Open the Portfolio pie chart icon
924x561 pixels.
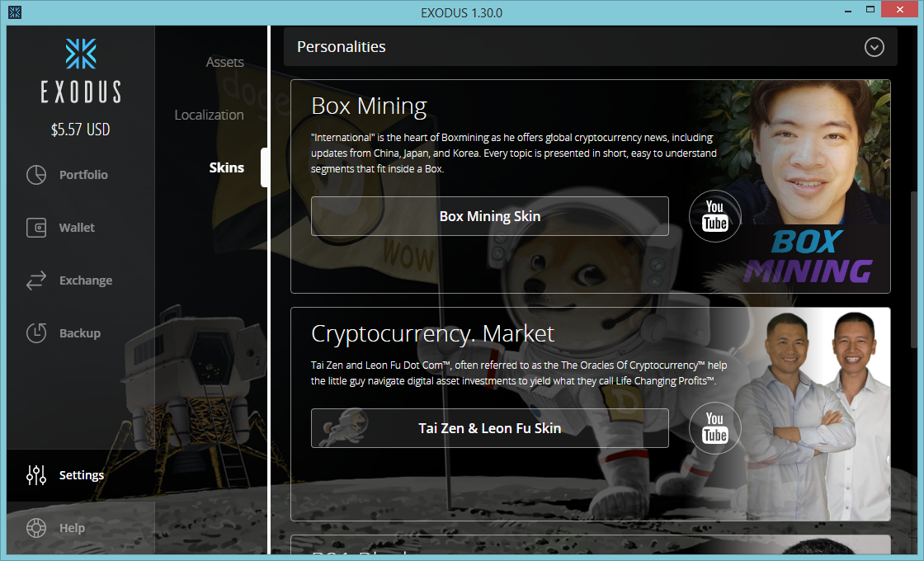[36, 174]
